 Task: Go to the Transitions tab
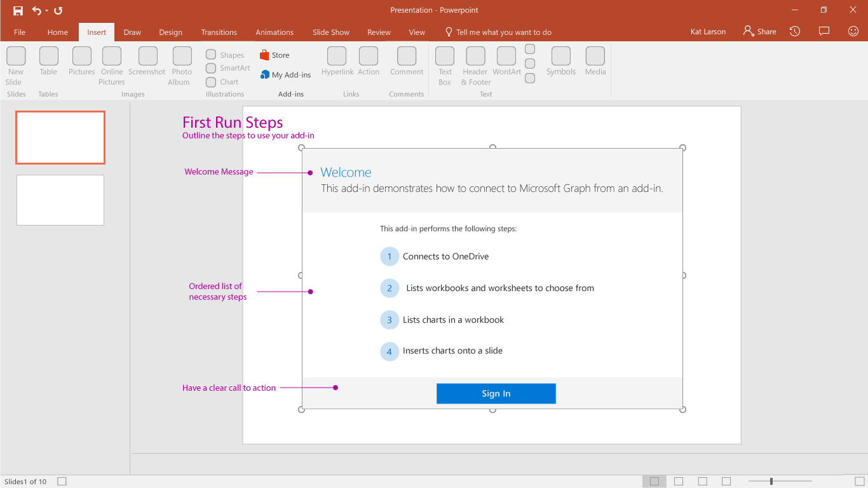[x=219, y=32]
